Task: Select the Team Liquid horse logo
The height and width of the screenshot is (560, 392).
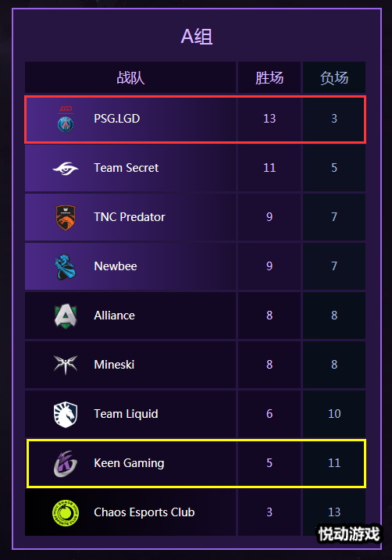Action: [66, 414]
